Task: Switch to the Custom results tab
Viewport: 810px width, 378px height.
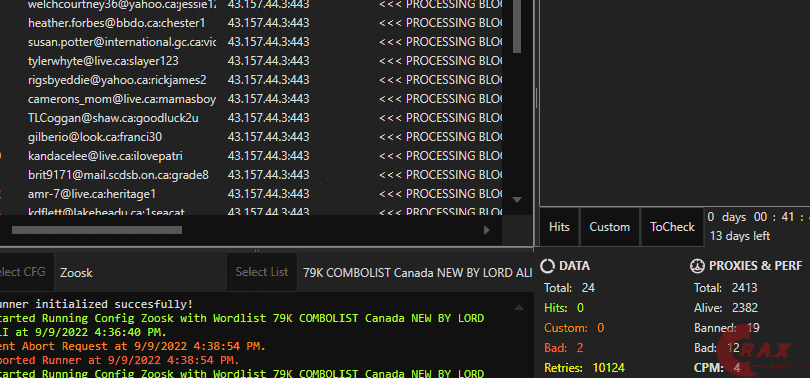Action: 610,227
